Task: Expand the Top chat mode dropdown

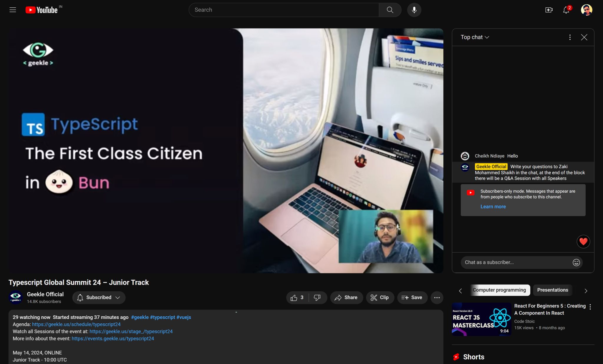Action: [x=474, y=37]
